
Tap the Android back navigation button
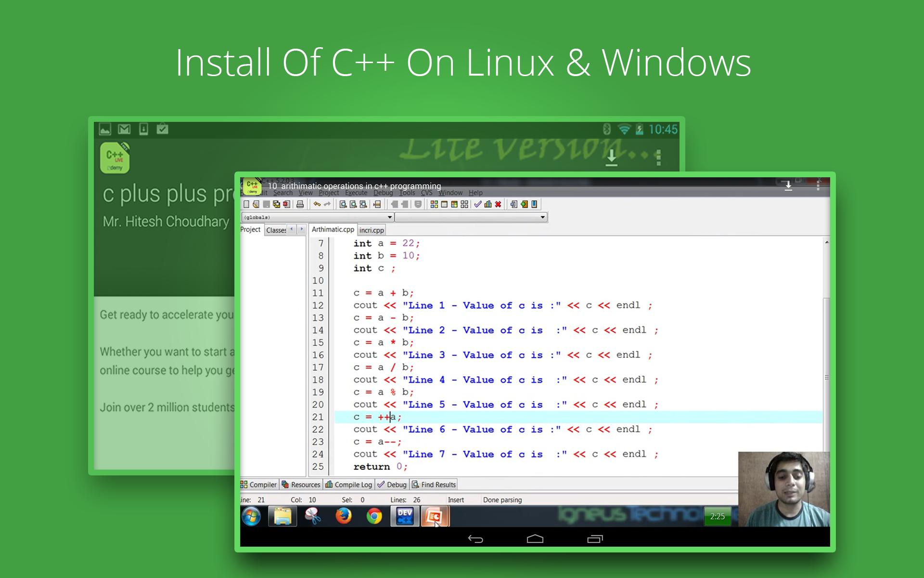[475, 539]
